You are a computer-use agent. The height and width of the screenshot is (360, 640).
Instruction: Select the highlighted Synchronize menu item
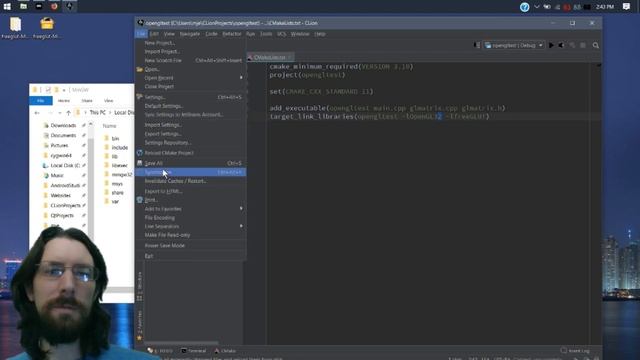coord(191,172)
